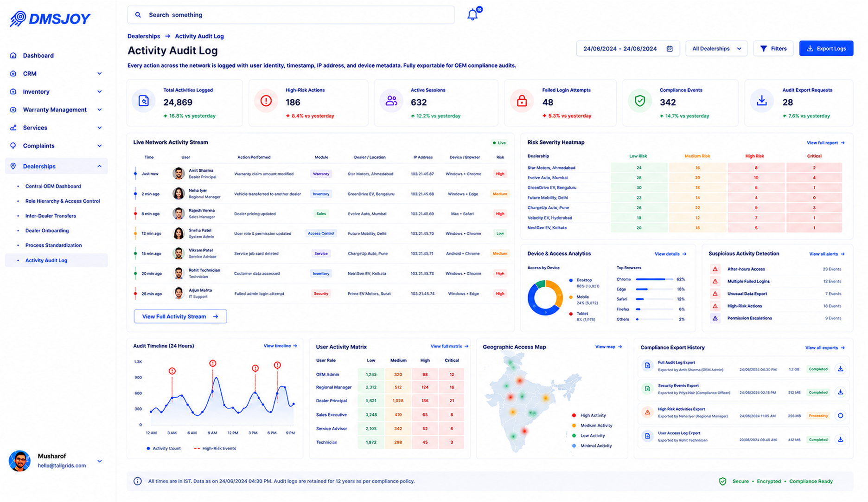Click Permission Escalations warning icon

(715, 318)
